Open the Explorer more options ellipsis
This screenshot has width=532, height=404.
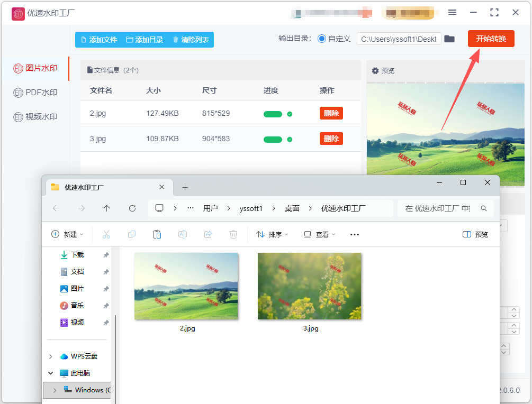coord(355,235)
